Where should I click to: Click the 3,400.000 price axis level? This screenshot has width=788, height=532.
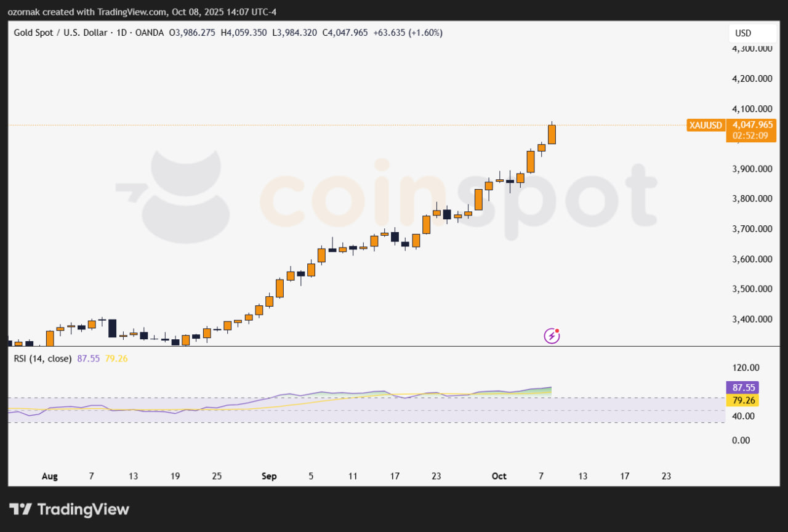[x=752, y=319]
